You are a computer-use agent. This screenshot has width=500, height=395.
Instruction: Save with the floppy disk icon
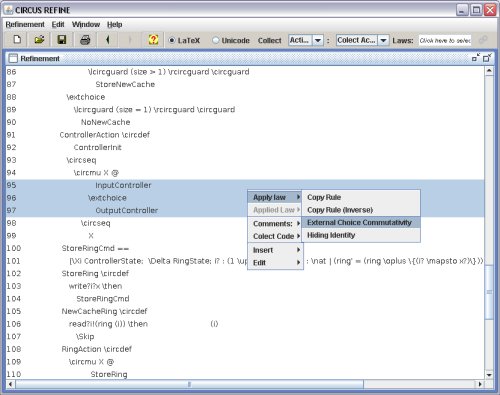(x=62, y=40)
